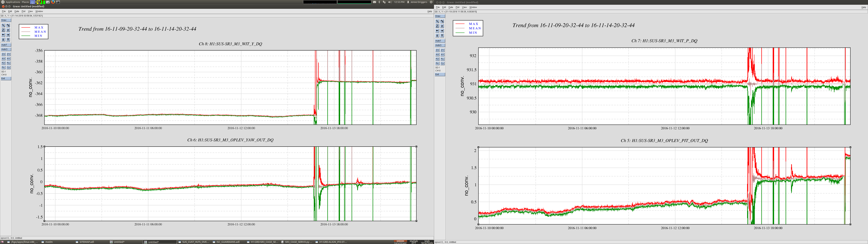Click the AutoT button in left Grace window

[x=6, y=45]
